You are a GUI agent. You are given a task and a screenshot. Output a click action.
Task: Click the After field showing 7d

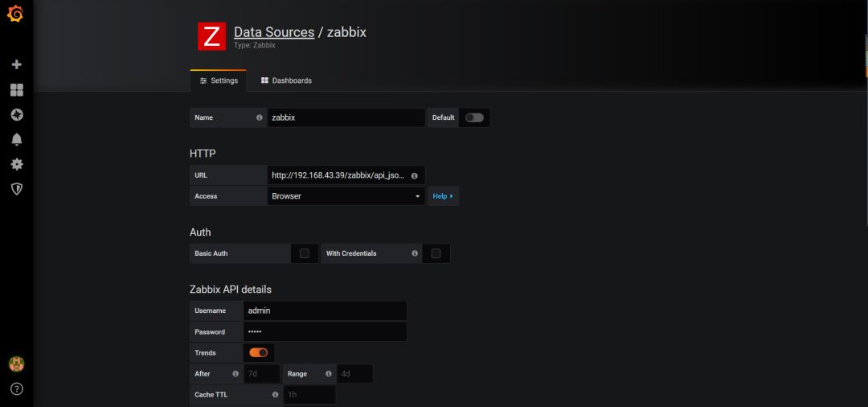pos(261,374)
